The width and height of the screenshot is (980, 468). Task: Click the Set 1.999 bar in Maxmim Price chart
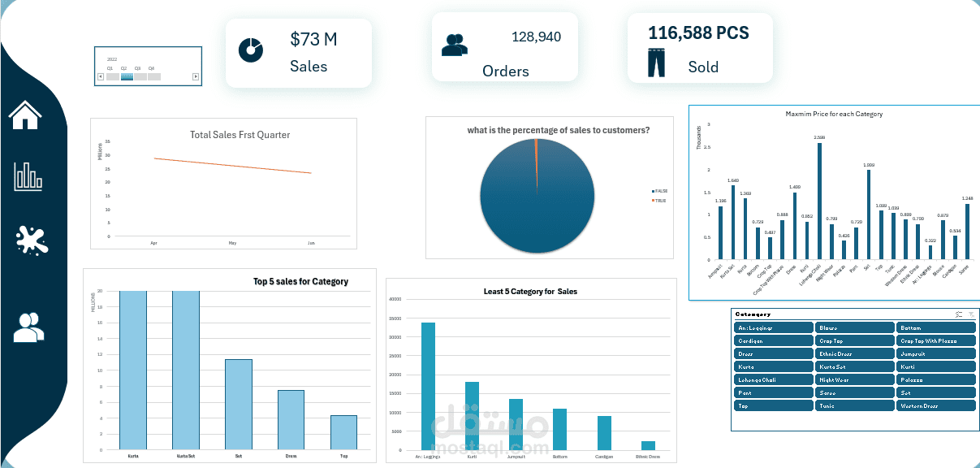869,214
